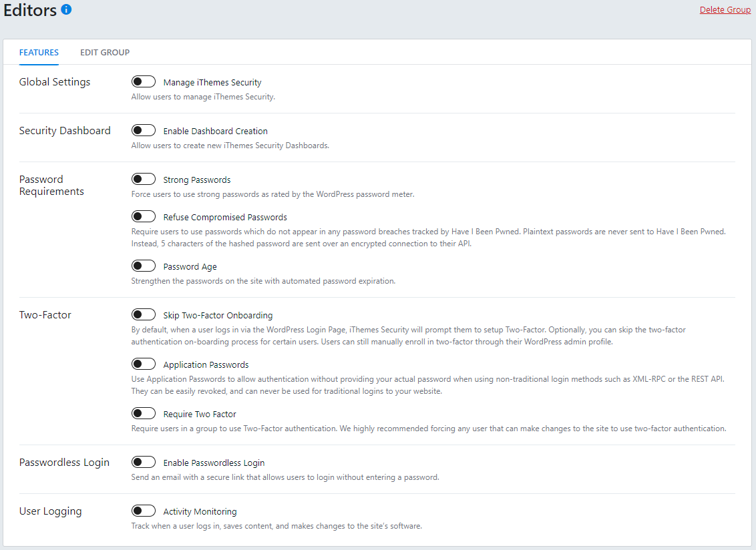
Task: Turn on Skip Two-Factor Onboarding
Action: click(x=143, y=314)
